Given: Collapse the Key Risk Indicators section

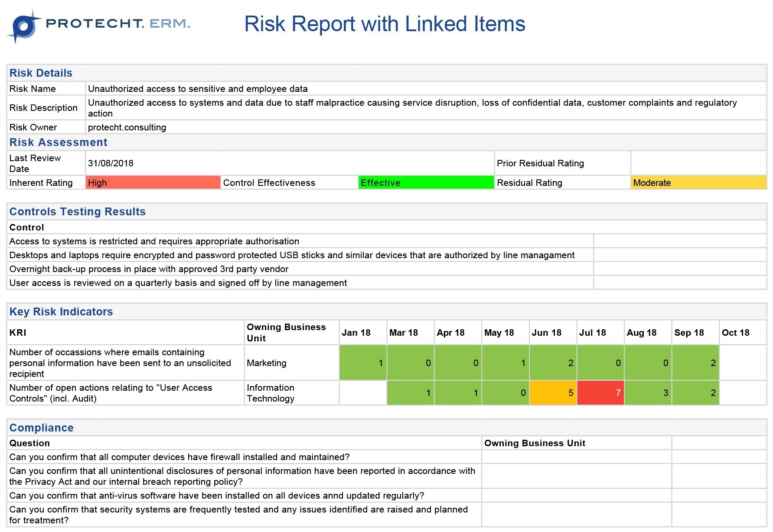Looking at the screenshot, I should [61, 311].
